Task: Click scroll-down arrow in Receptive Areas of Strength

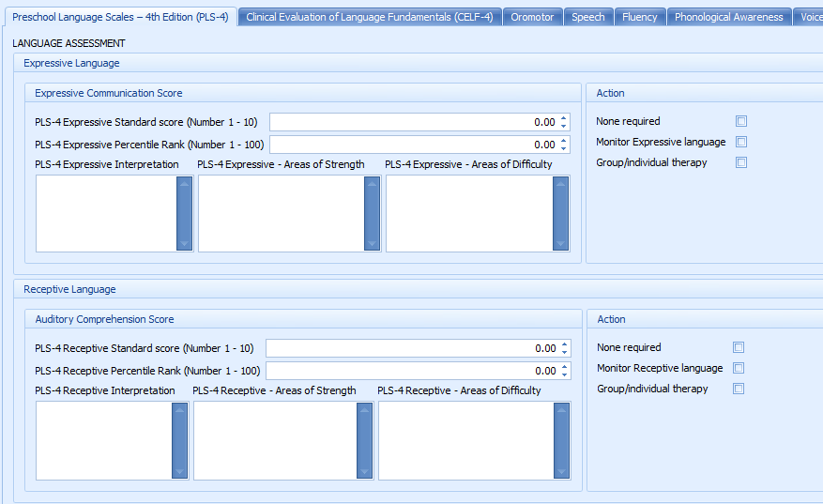Action: coord(365,471)
